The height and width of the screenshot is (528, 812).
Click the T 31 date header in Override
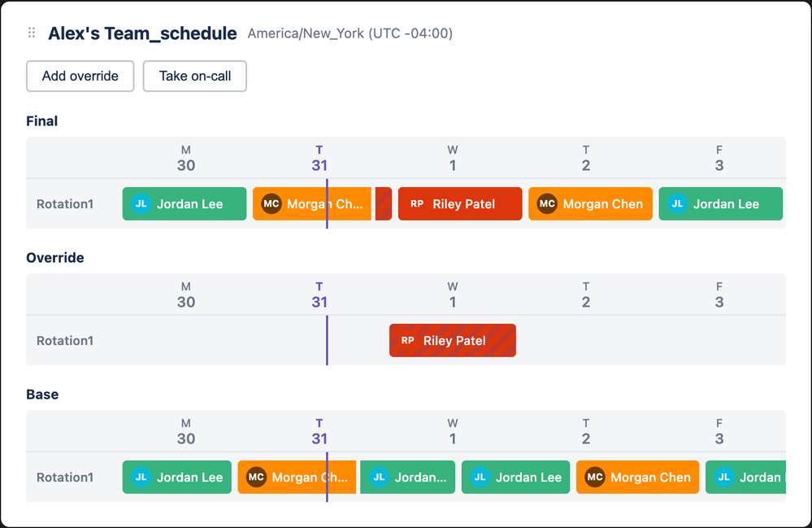tap(319, 295)
